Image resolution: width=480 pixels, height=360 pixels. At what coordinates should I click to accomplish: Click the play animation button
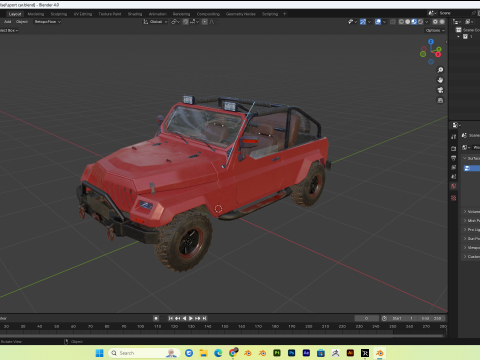tap(191, 318)
